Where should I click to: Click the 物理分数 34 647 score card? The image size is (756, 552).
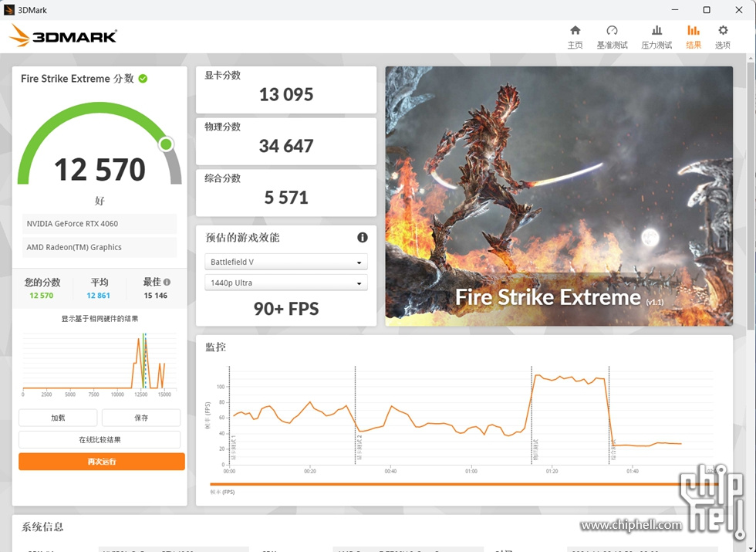286,141
